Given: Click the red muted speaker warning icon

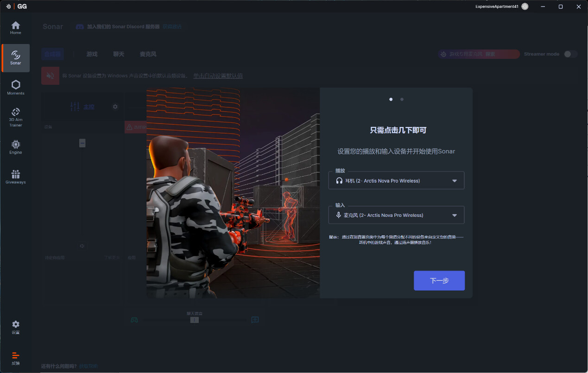Looking at the screenshot, I should click(50, 76).
